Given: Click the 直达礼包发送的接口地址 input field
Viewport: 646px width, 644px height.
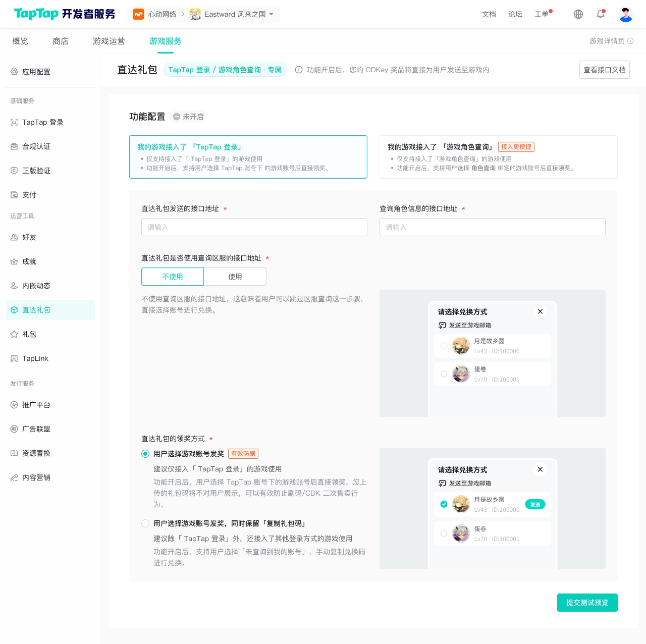Looking at the screenshot, I should click(x=254, y=227).
